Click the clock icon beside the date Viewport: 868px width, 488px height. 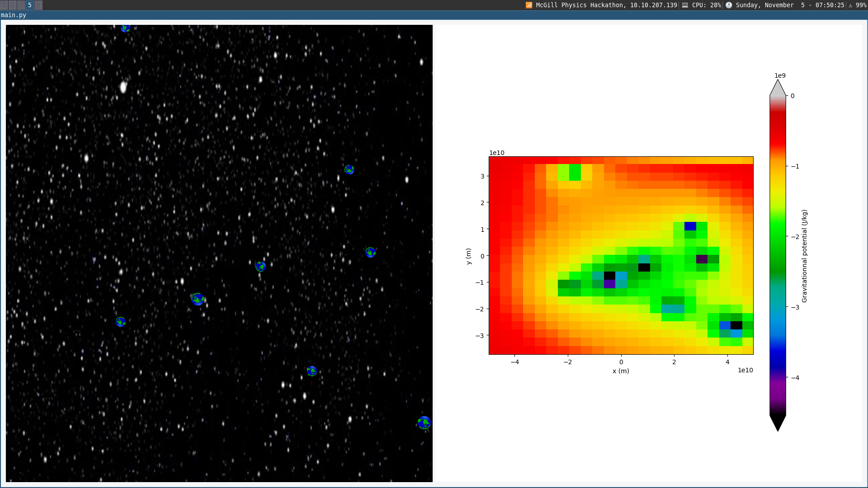tap(729, 5)
